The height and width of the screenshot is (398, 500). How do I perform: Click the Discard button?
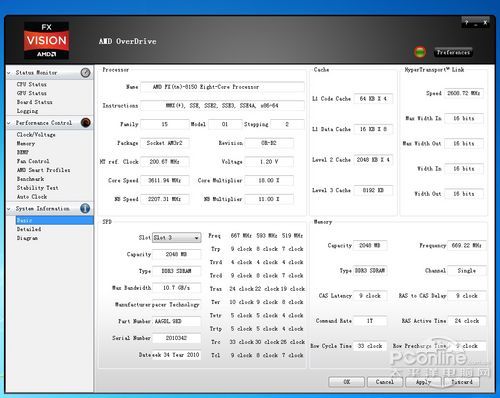[462, 382]
